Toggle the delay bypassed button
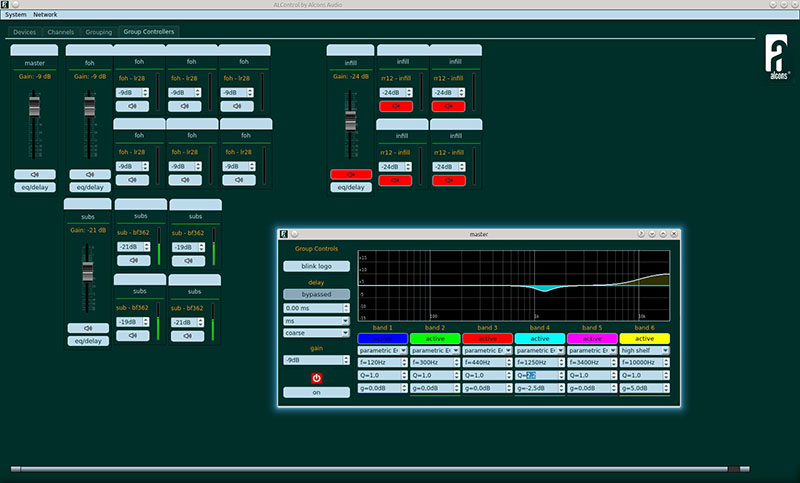Screen dimensions: 800x483 [316, 294]
